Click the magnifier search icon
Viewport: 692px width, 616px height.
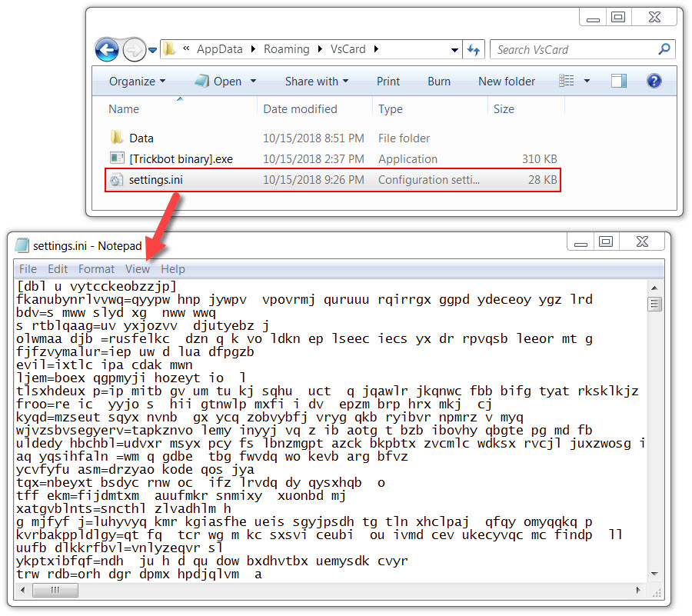[664, 48]
